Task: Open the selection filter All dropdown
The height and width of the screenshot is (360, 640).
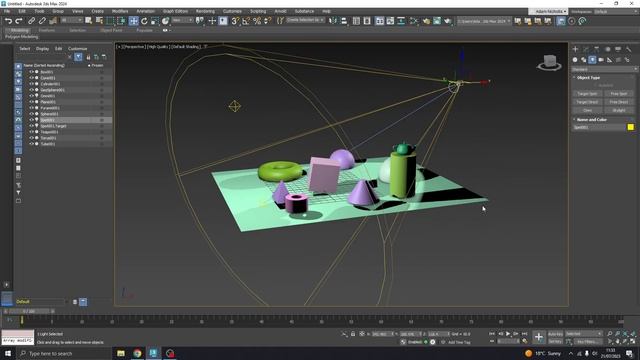Action: click(72, 20)
